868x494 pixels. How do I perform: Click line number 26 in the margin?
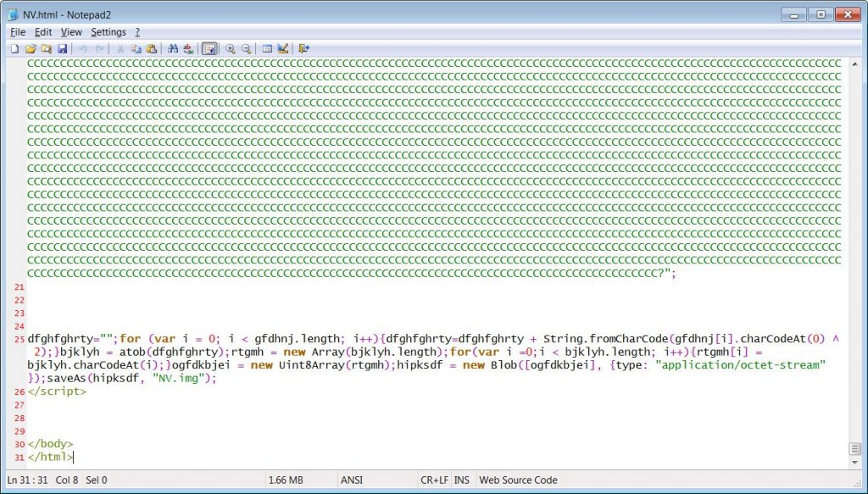tap(19, 391)
